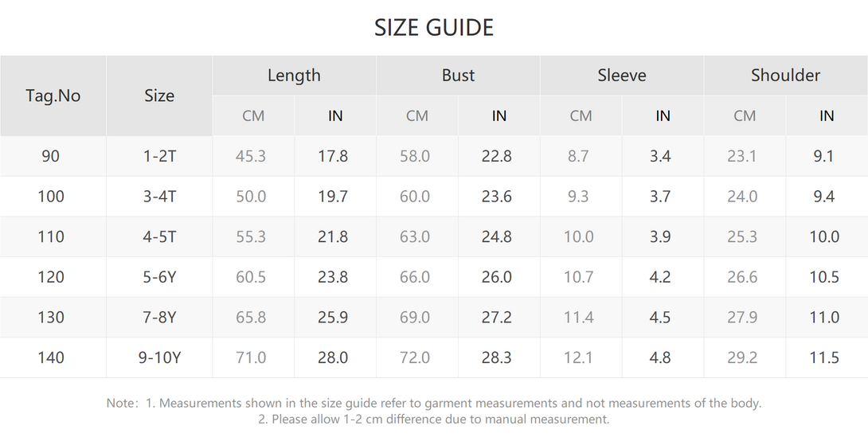868x445 pixels.
Task: Select tag number 120 cell
Action: click(x=51, y=277)
